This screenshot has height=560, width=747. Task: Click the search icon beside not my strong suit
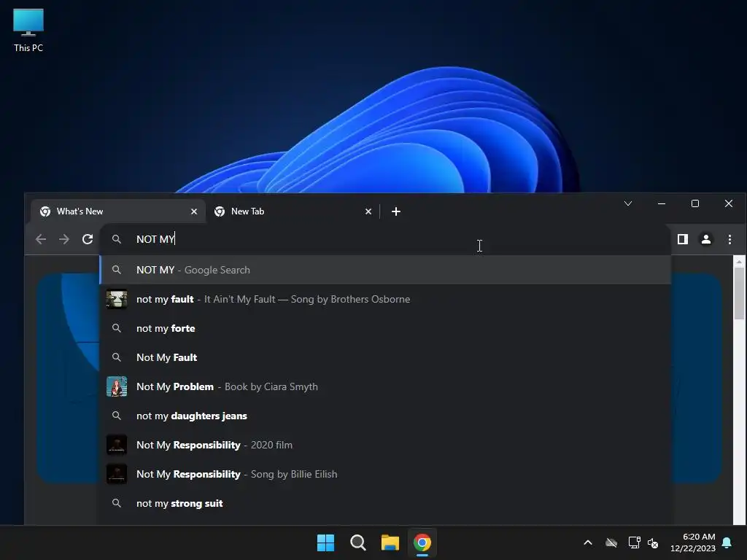pos(116,503)
